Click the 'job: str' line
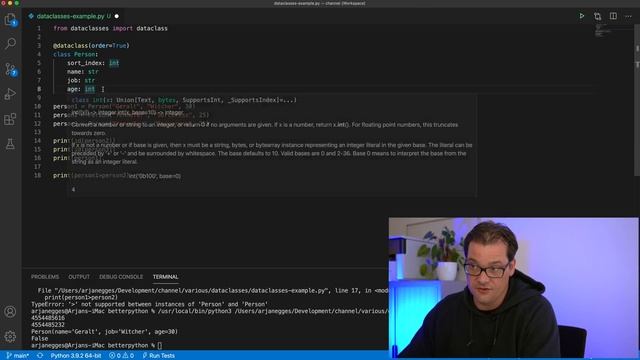The width and height of the screenshot is (640, 360). point(81,80)
